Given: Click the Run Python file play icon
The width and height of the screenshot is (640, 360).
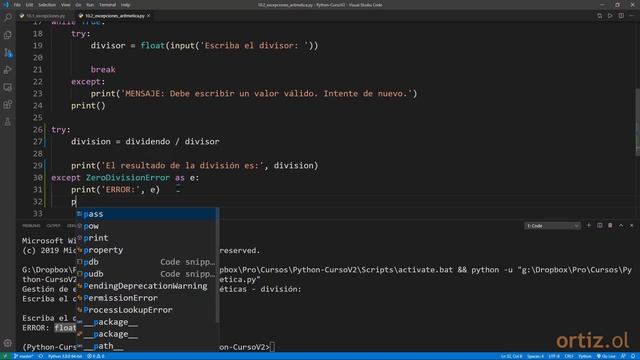Looking at the screenshot, I should click(x=610, y=16).
